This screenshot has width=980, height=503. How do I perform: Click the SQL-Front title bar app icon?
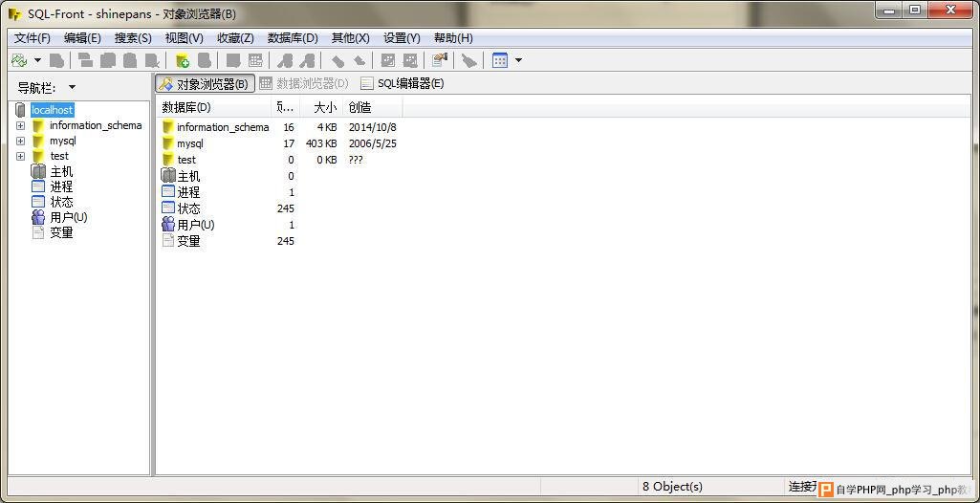(x=15, y=13)
